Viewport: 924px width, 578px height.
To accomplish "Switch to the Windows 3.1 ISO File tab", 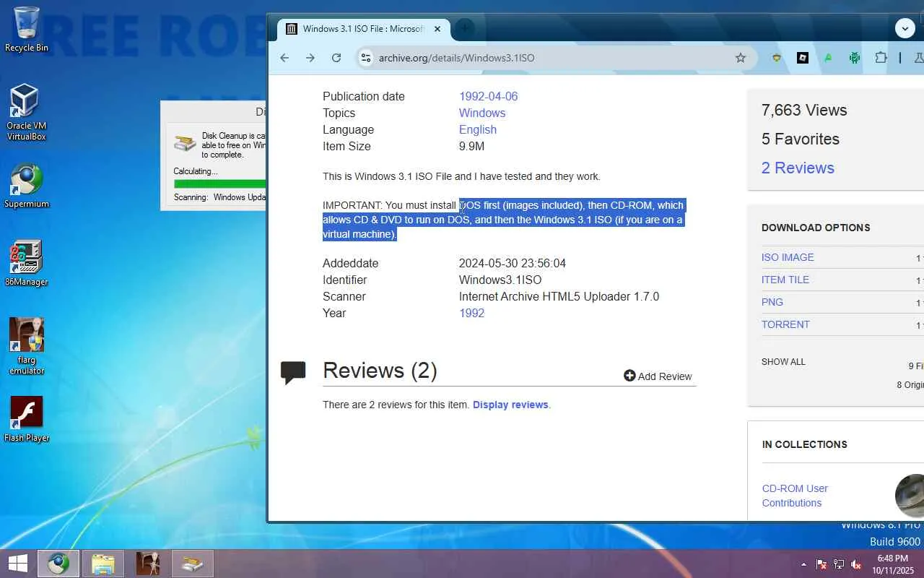I will point(364,29).
